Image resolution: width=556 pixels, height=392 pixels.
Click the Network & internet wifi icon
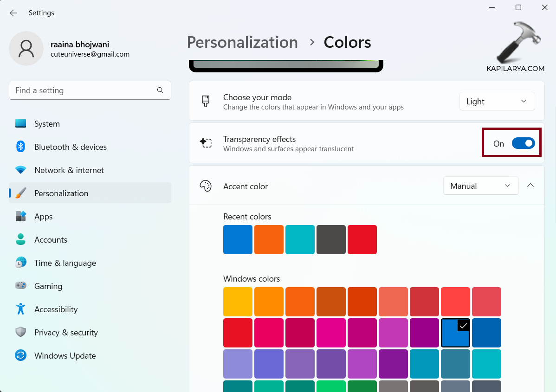pyautogui.click(x=20, y=170)
